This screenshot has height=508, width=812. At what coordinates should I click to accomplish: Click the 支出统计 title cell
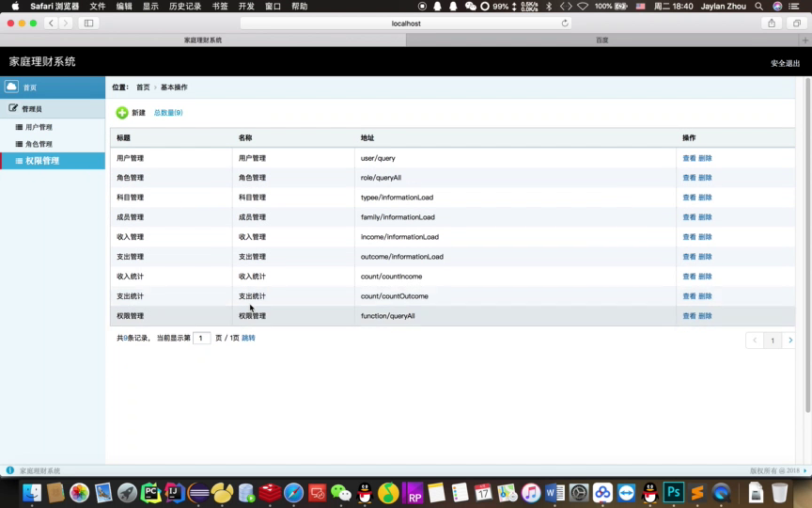[x=130, y=296]
